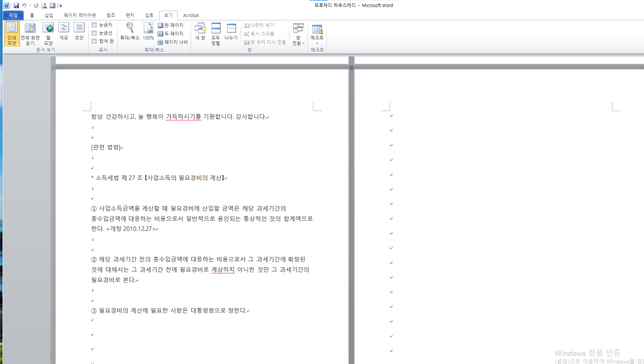Show One Page (한 페이지) zoom
This screenshot has height=364, width=644.
pos(170,25)
